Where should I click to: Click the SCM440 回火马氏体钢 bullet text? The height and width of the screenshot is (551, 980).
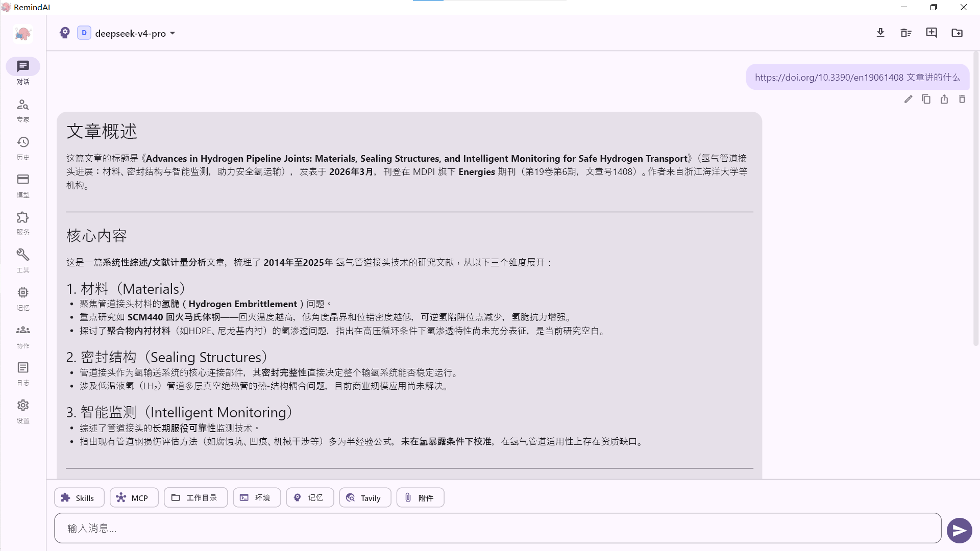pyautogui.click(x=174, y=317)
